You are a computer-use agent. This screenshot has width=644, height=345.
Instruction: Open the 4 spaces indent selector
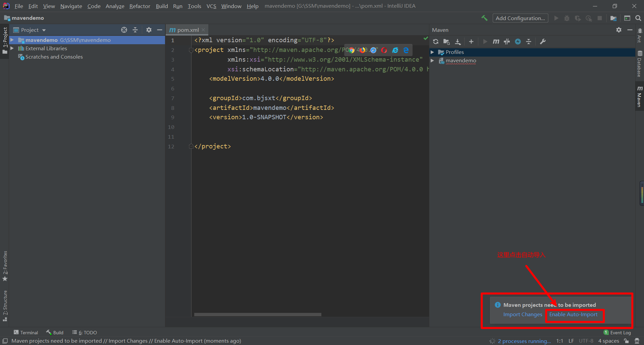click(609, 341)
